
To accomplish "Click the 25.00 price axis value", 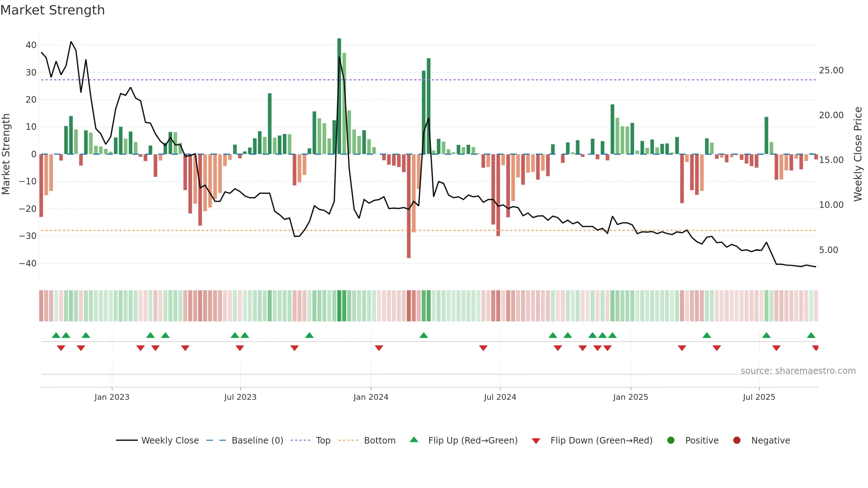I will (831, 70).
